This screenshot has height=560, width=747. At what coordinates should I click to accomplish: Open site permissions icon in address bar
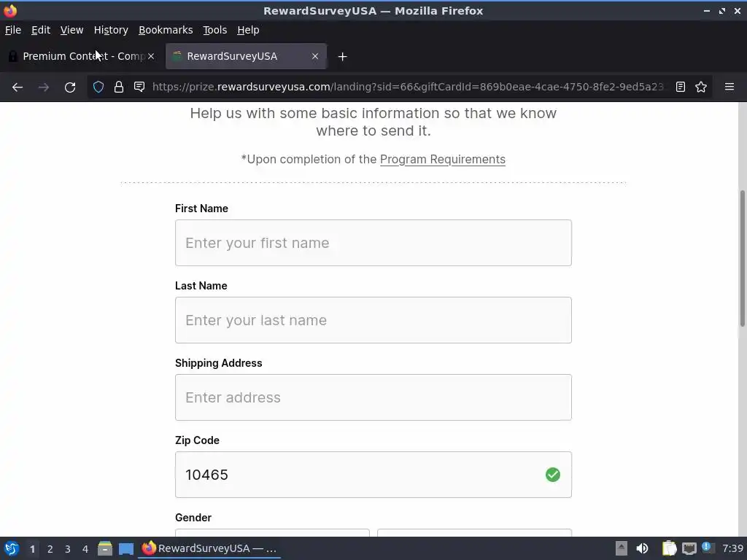point(139,87)
